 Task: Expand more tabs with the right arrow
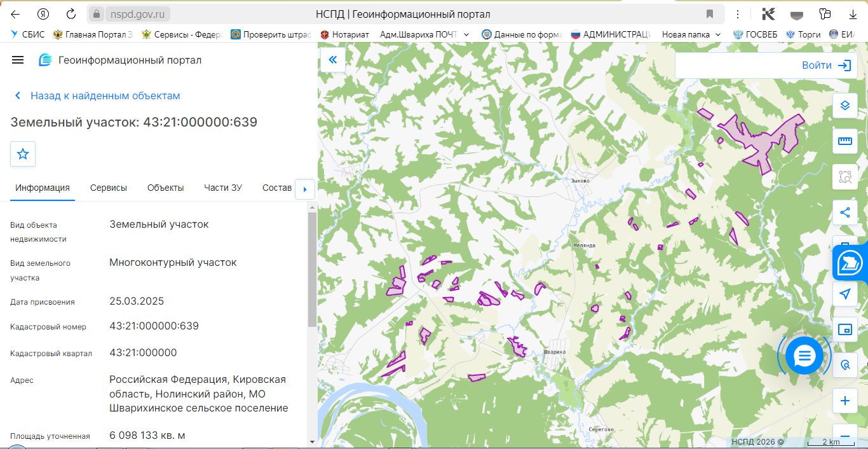tap(305, 190)
